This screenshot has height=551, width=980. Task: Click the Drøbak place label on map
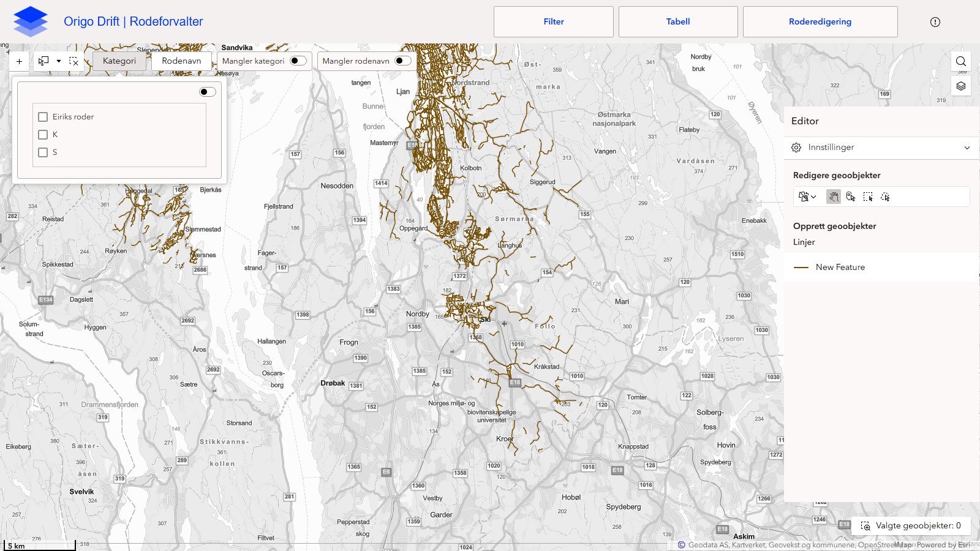(x=333, y=383)
